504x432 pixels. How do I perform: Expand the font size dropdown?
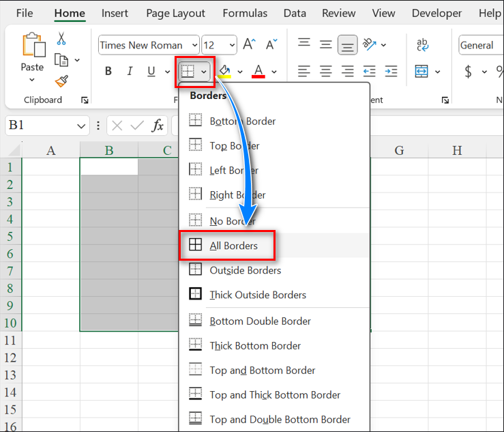coord(232,46)
